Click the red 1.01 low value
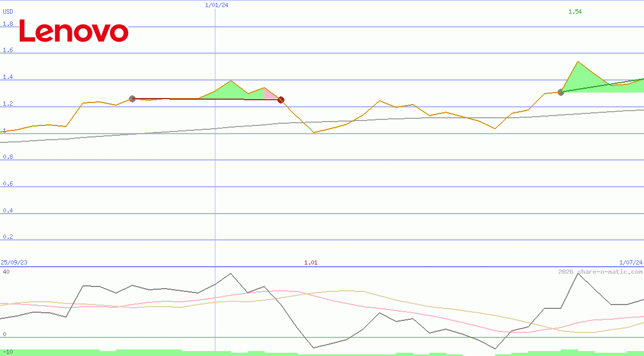Image resolution: width=644 pixels, height=356 pixels. pos(311,262)
